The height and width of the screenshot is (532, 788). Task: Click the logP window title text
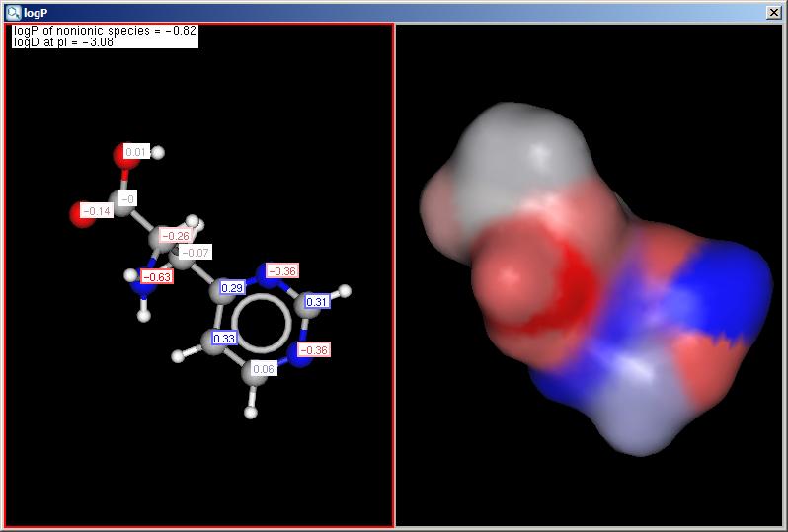coord(38,12)
